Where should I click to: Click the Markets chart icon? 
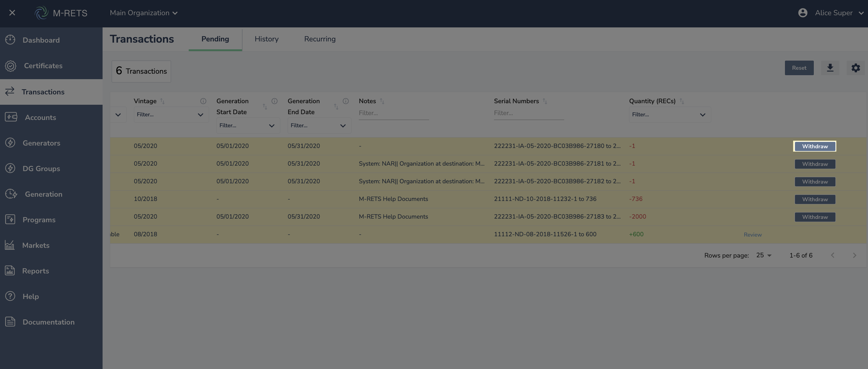pos(10,245)
